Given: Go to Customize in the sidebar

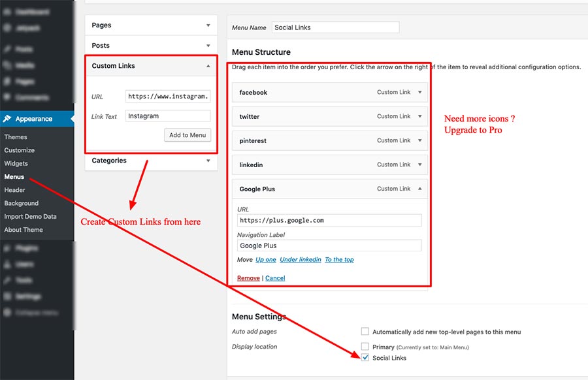Looking at the screenshot, I should coord(19,150).
